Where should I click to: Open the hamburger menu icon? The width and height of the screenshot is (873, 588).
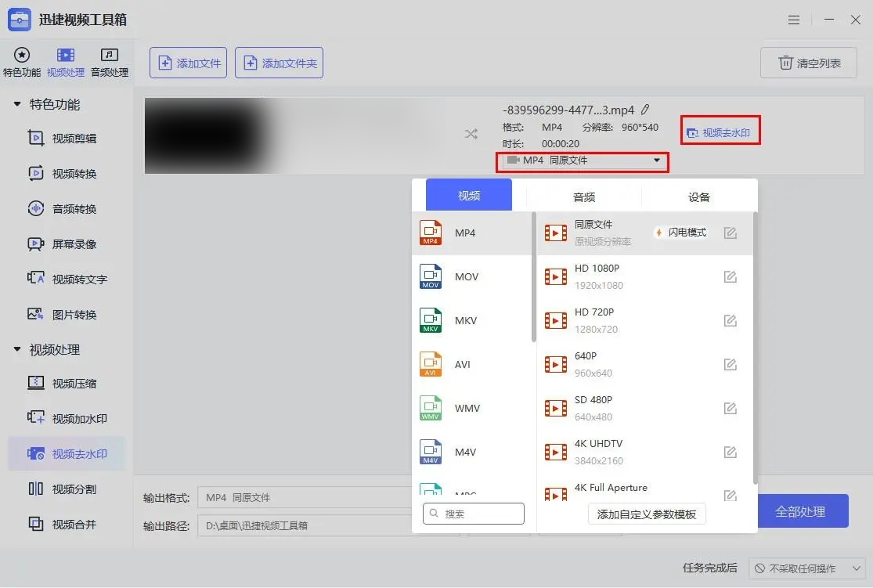794,20
